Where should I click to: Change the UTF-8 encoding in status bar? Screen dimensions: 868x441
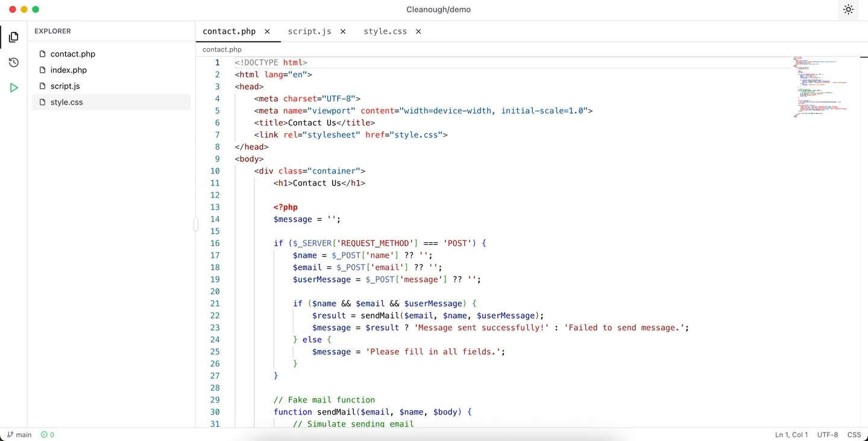pos(828,434)
